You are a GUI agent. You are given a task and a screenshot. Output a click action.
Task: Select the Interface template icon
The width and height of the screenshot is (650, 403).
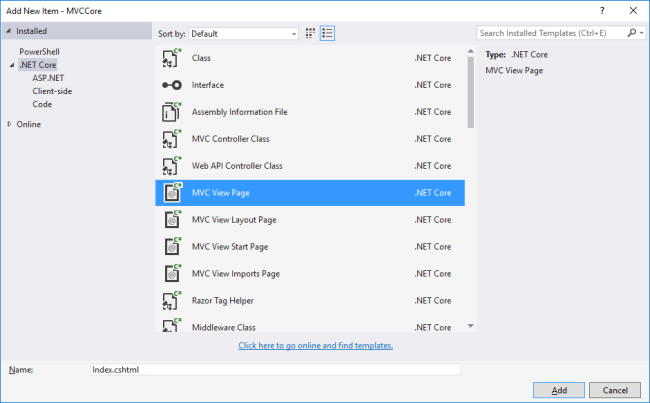click(x=170, y=85)
